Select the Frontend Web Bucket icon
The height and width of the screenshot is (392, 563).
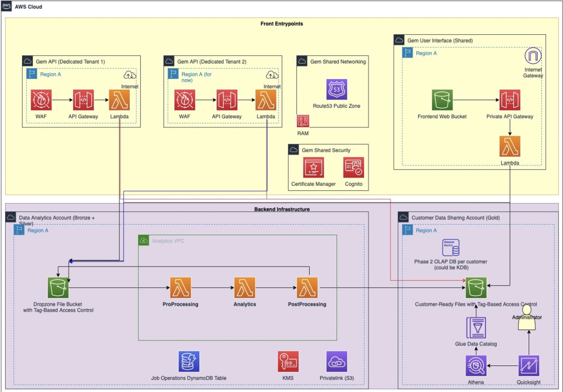(x=442, y=100)
